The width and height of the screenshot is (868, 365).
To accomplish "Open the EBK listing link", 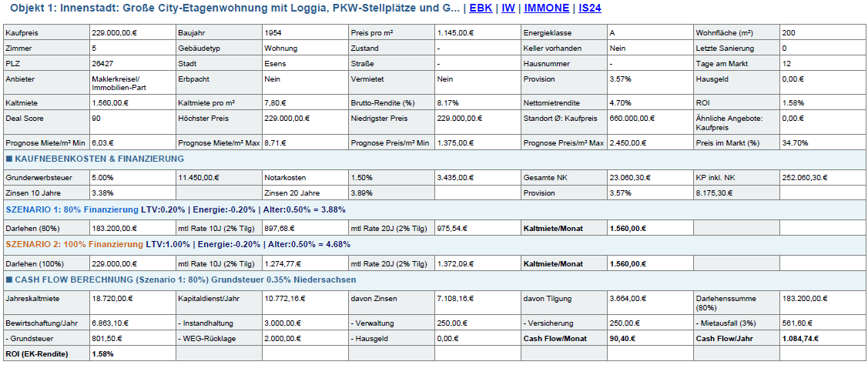I will click(481, 8).
